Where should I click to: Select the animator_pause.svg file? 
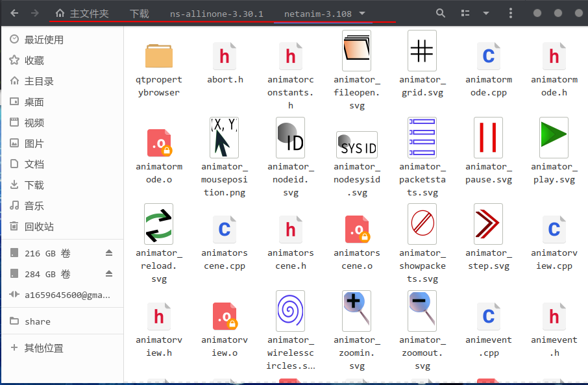point(487,138)
